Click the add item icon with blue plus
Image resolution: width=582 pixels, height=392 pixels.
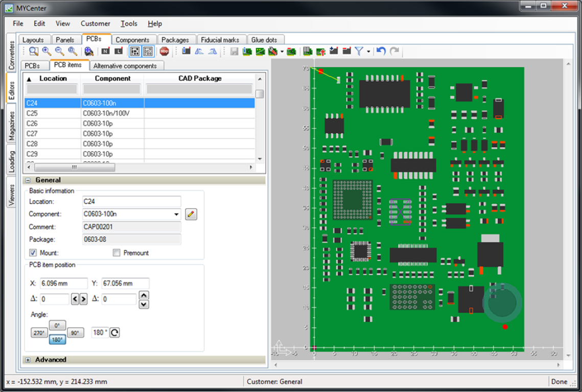[334, 51]
